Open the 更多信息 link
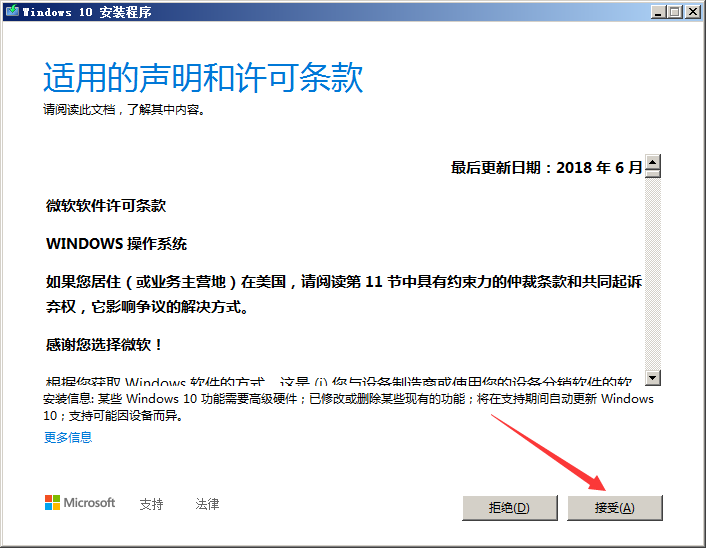Screen dimensions: 706x548 [68, 437]
